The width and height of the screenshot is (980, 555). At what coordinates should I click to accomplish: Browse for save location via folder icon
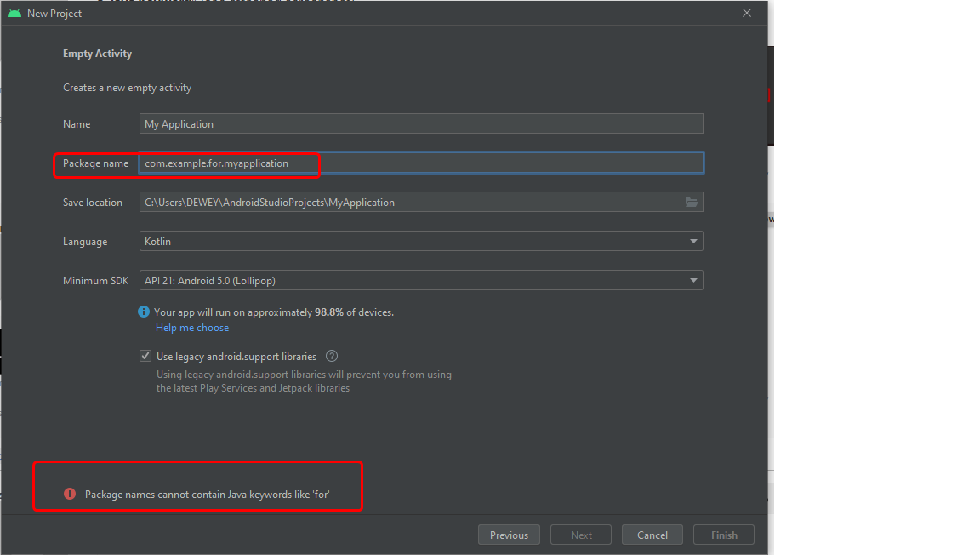(692, 203)
